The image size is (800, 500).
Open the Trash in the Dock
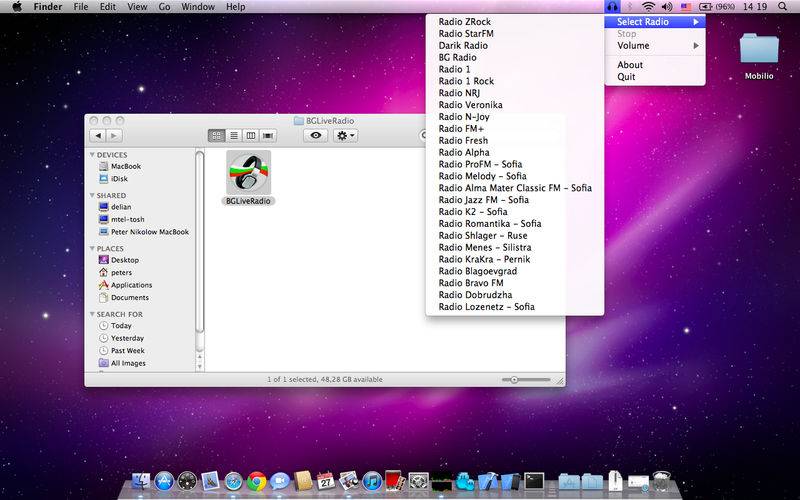(x=661, y=481)
